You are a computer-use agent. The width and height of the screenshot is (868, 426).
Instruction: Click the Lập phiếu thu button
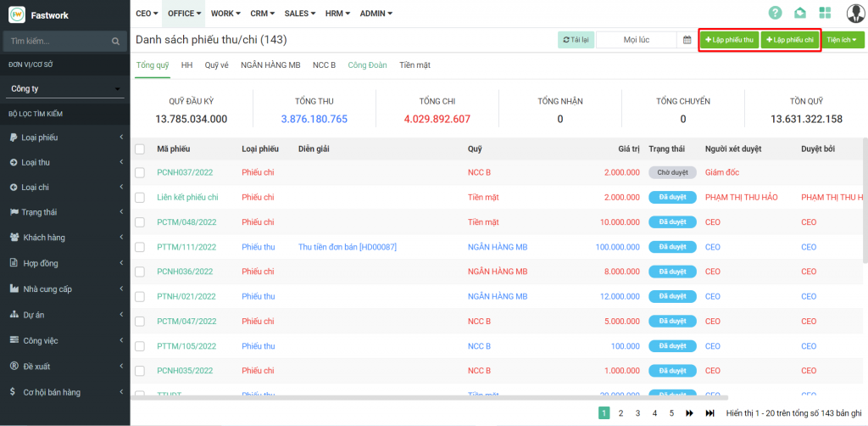pos(729,40)
